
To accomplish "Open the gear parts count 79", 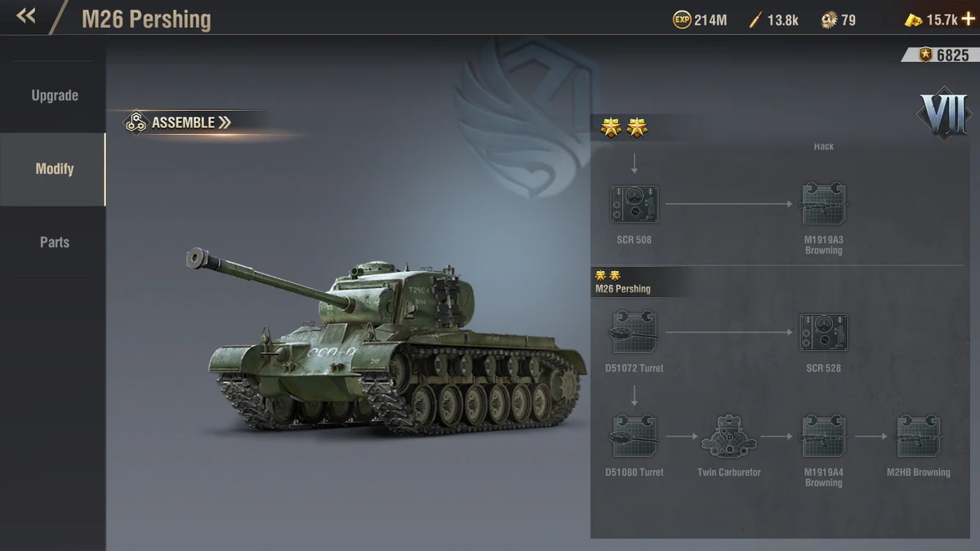I will (x=839, y=20).
